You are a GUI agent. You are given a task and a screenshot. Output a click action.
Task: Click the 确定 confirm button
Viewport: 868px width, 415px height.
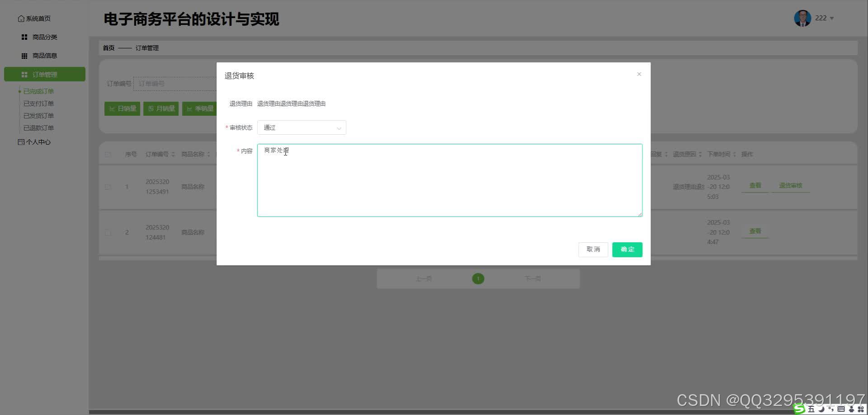[x=627, y=249]
